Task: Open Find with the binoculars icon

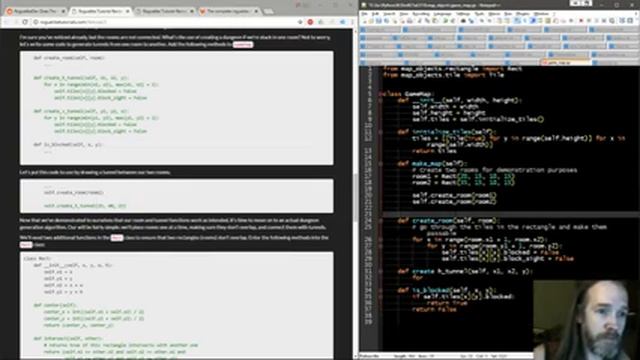Action: pyautogui.click(x=463, y=21)
